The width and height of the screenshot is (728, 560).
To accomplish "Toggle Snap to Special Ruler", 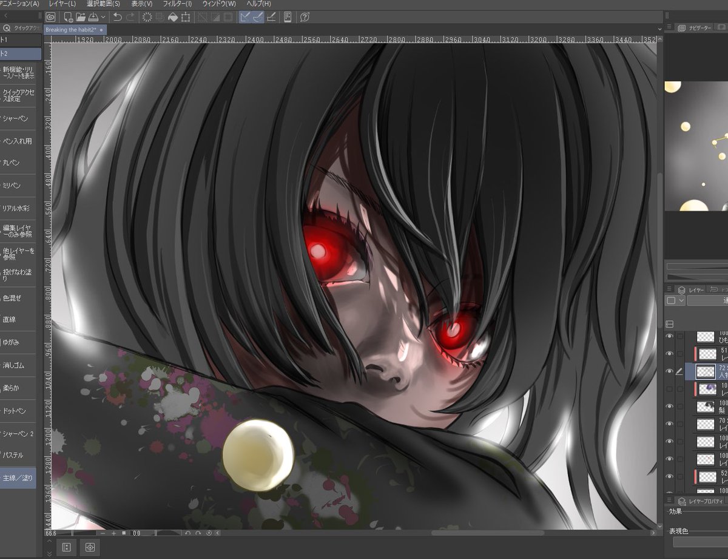I will (258, 17).
